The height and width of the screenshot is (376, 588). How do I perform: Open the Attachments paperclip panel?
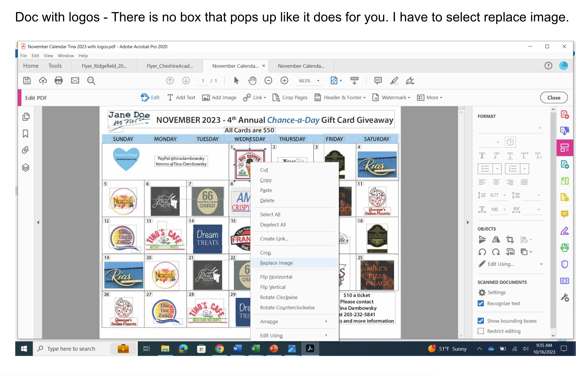(26, 150)
